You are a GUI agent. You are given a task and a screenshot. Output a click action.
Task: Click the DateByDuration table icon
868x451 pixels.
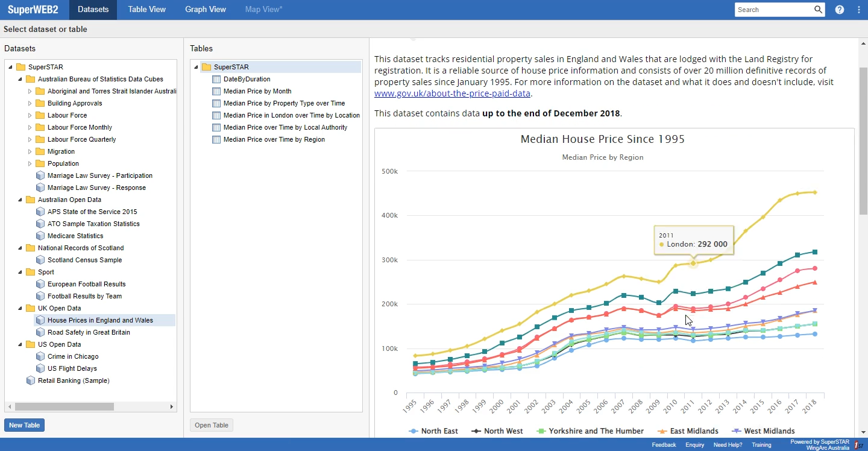(216, 79)
